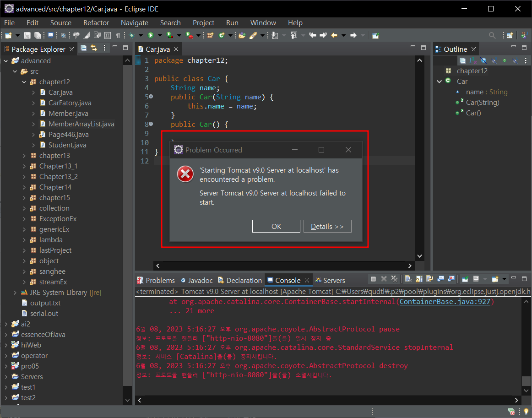Collapse All in Package Explorer toolbar

83,48
